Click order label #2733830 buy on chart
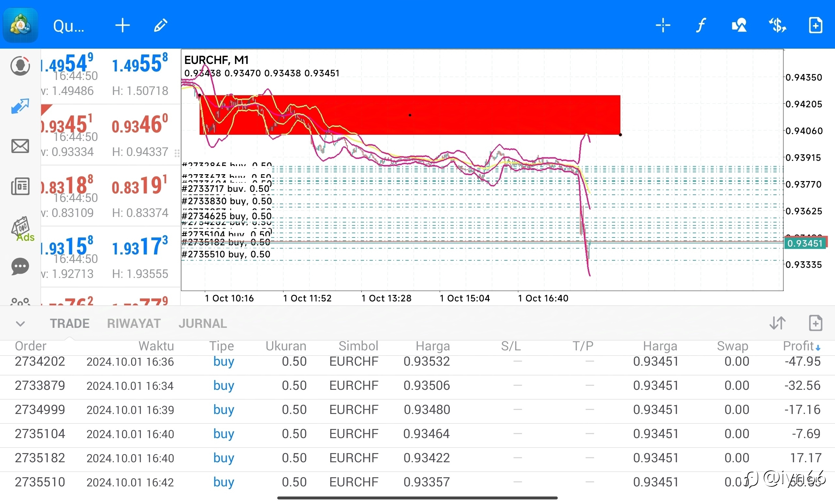This screenshot has width=835, height=504. click(x=227, y=201)
